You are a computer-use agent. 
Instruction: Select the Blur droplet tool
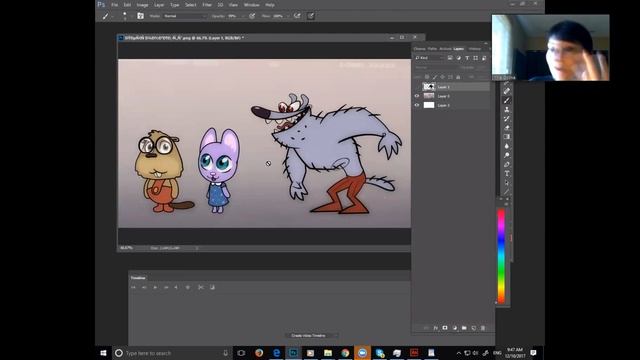(507, 146)
